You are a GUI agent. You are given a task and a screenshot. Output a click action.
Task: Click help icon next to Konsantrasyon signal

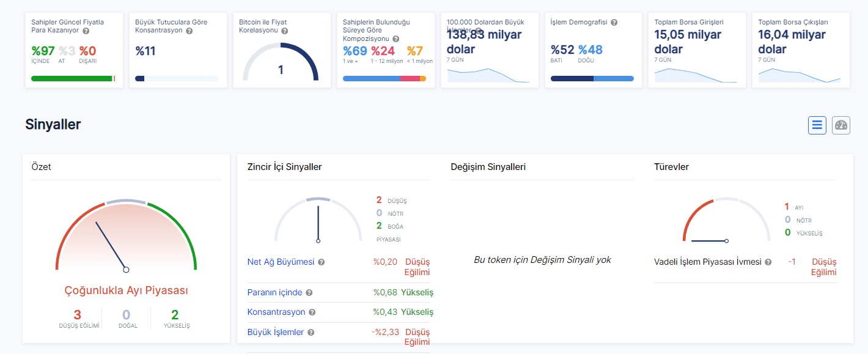point(312,312)
